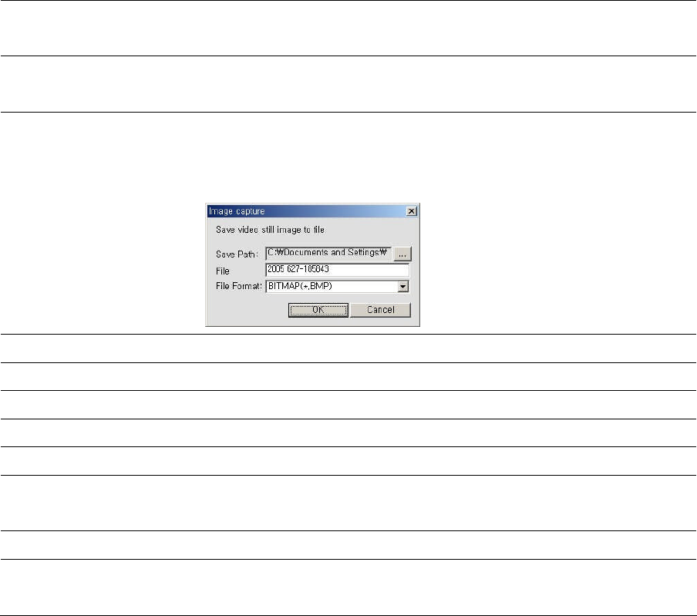Click the Save video still image text

pyautogui.click(x=271, y=230)
